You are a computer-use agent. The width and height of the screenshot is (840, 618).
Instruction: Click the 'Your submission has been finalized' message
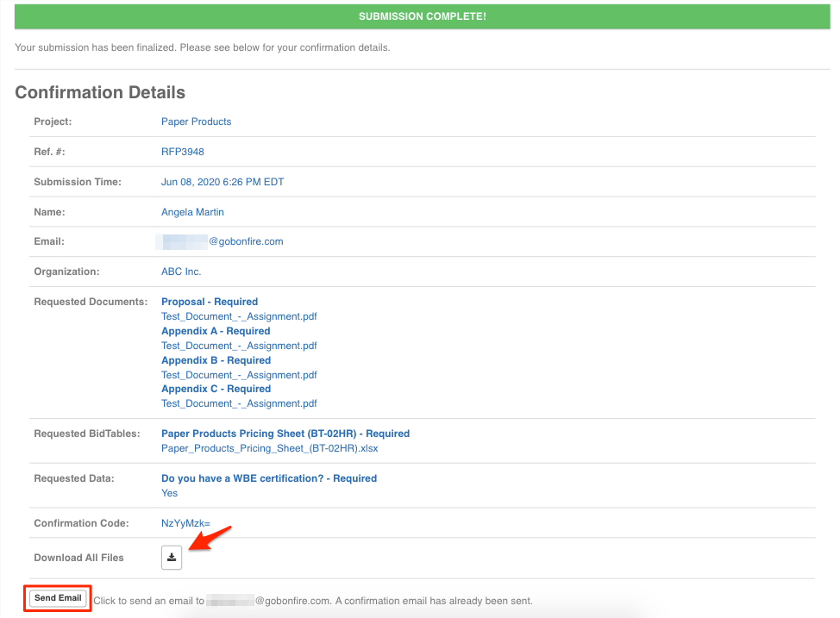[x=203, y=47]
